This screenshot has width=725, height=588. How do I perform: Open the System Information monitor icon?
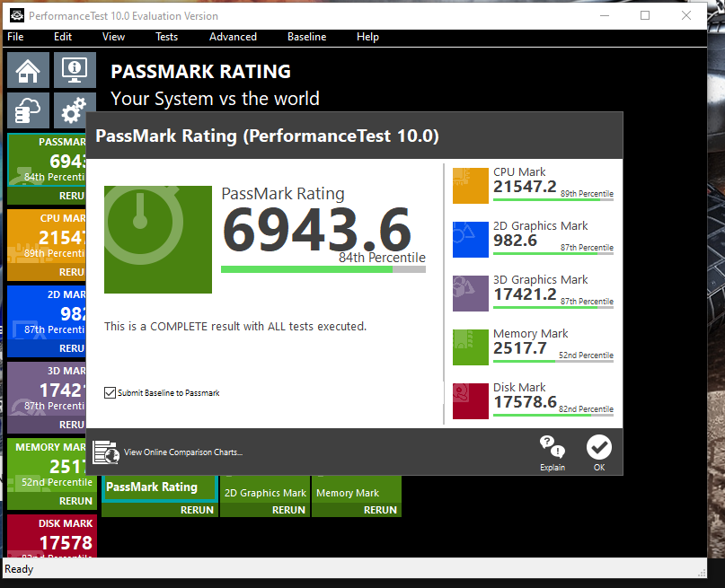tap(75, 70)
